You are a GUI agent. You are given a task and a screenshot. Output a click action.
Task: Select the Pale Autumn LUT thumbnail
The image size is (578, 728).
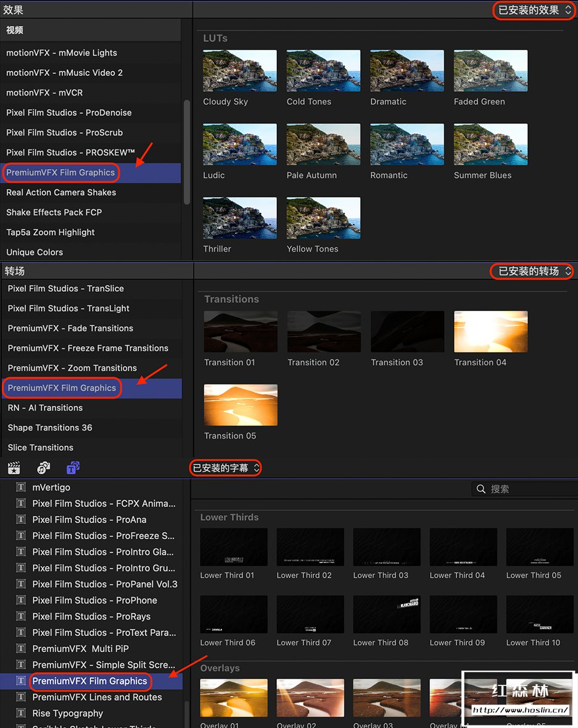(x=324, y=144)
